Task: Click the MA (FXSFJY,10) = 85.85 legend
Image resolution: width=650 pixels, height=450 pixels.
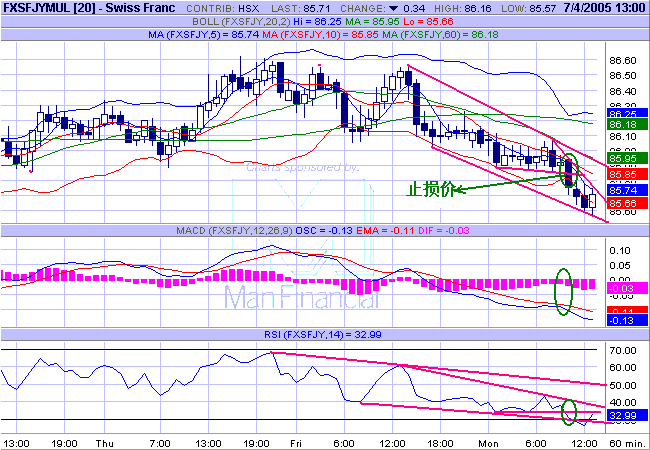Action: click(321, 35)
